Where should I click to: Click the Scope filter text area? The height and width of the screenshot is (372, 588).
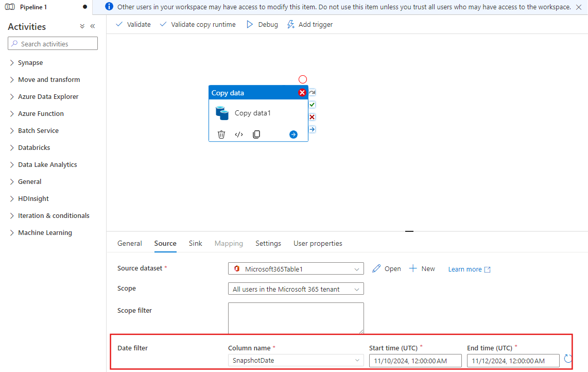coord(296,318)
